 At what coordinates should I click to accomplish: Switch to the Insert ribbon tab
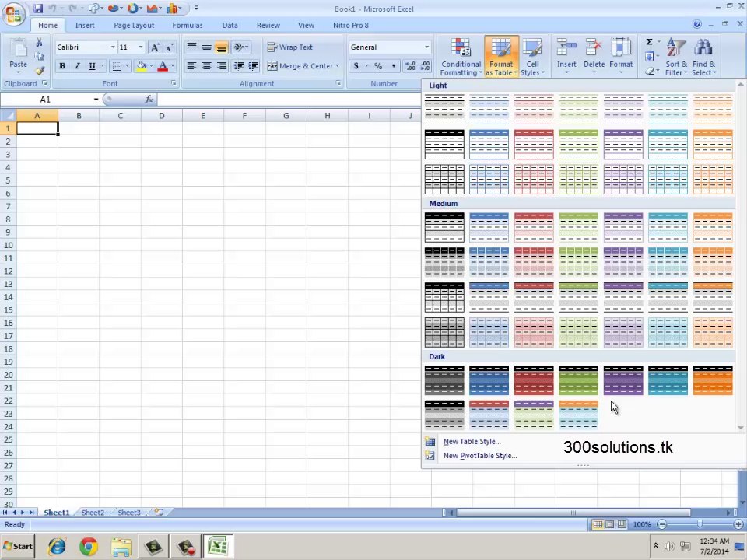point(85,25)
